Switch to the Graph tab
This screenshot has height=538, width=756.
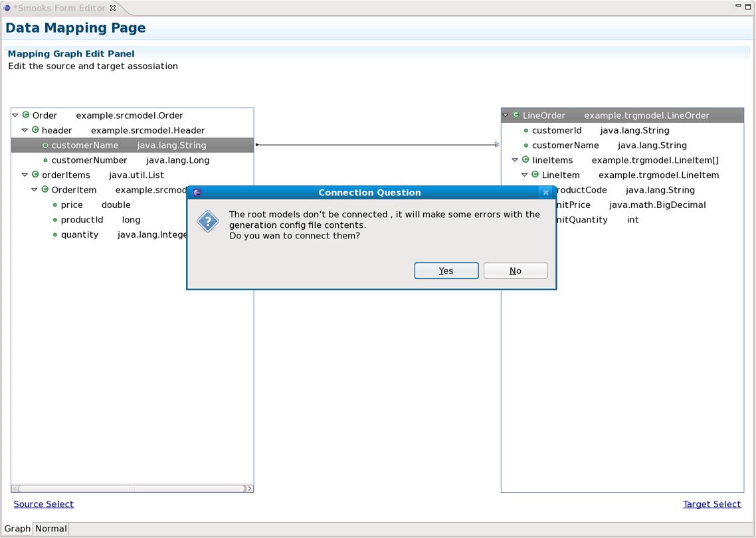click(17, 528)
